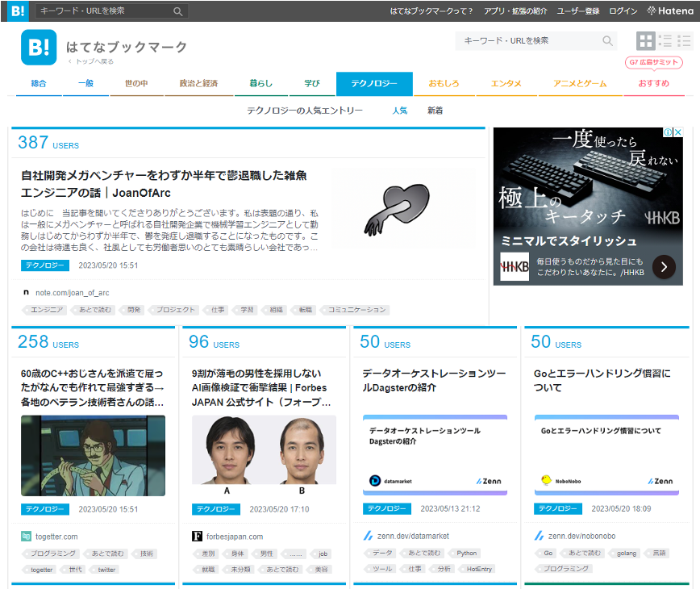This screenshot has height=589, width=700.
Task: Click テクノロジー label on the 387 users entry
Action: pos(45,265)
